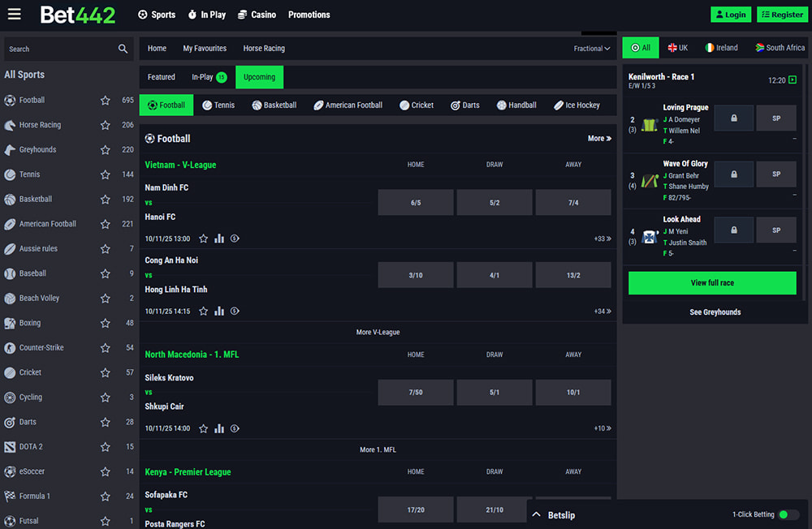Open stats chart icon for Nam Dinh match
Screen dimensions: 812x529
[219, 239]
